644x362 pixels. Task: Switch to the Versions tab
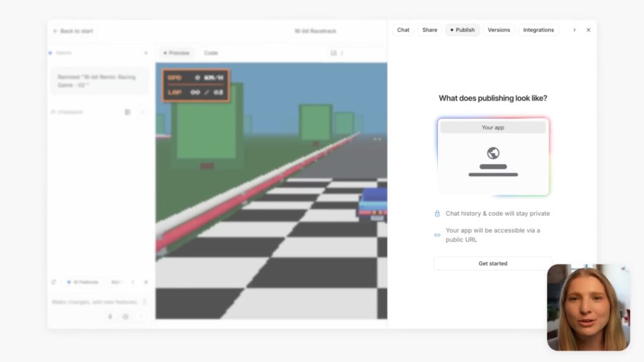point(499,30)
